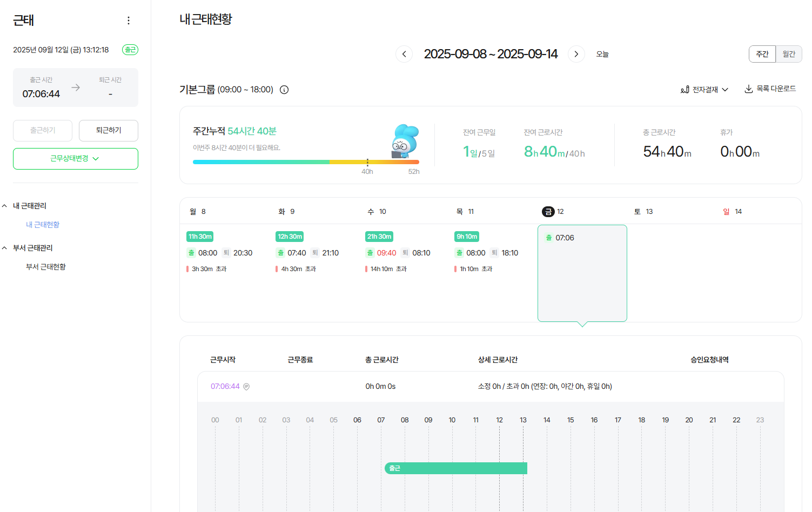
Task: Click the weekly progress bar near 40h
Action: click(x=367, y=161)
